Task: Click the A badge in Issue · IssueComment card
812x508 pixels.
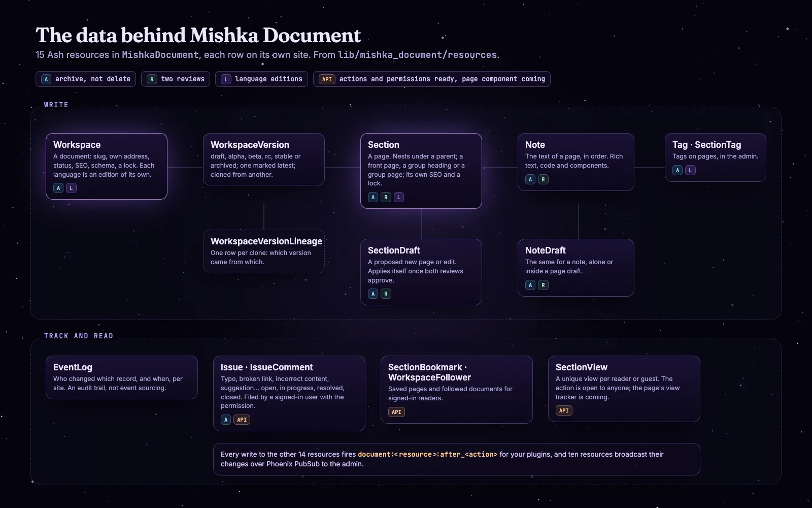Action: [226, 420]
